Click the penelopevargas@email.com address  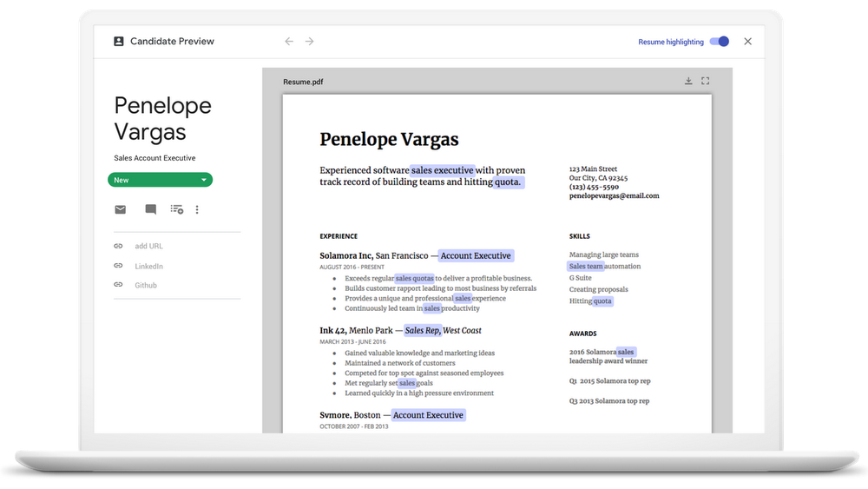(x=615, y=195)
